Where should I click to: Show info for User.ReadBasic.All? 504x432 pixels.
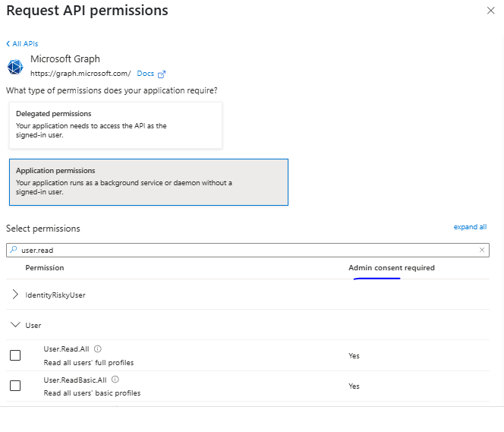click(x=115, y=380)
